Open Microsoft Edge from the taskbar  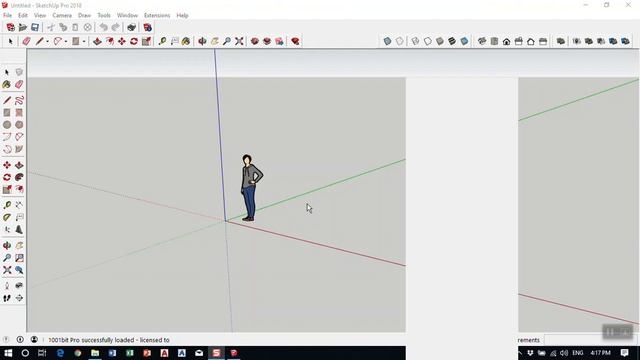(x=60, y=353)
